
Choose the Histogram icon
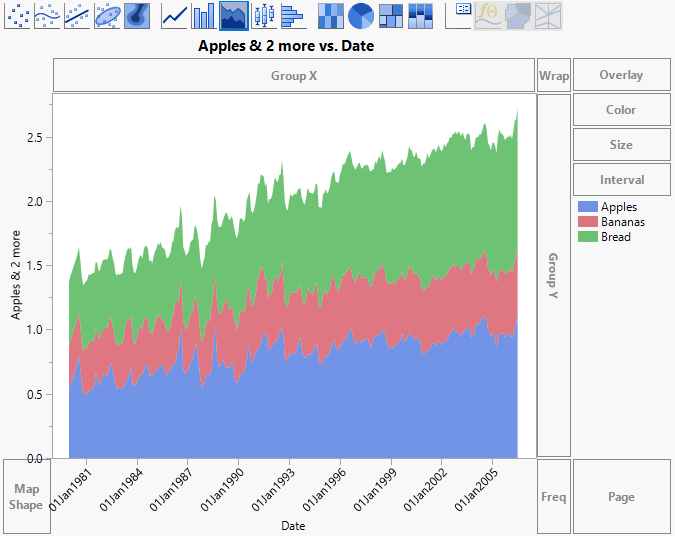tap(292, 15)
